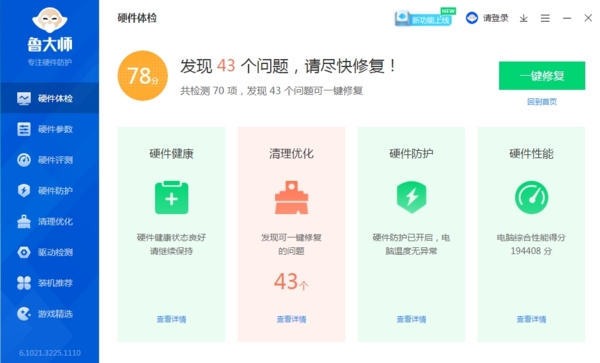Click the 硬件性能 card title
The width and height of the screenshot is (600, 363).
(532, 154)
